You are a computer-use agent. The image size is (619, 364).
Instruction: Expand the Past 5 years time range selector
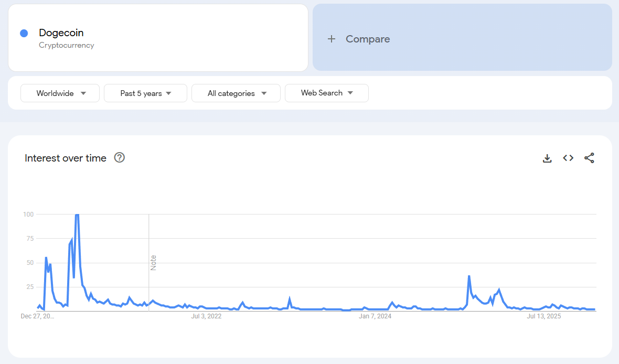click(145, 93)
